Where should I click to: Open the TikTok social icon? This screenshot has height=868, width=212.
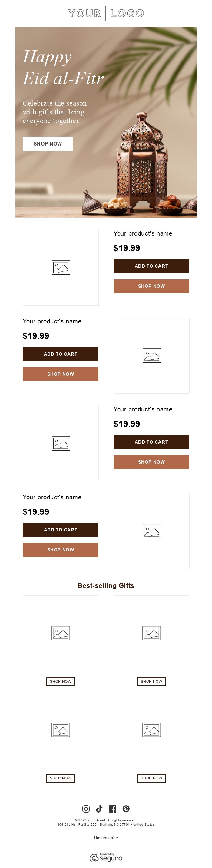coord(99,809)
